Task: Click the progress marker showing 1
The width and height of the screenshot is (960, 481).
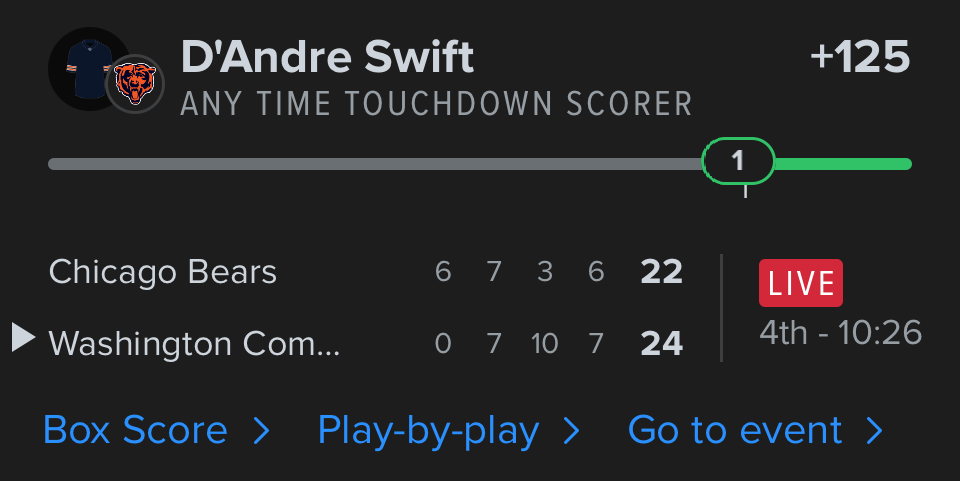Action: [738, 162]
